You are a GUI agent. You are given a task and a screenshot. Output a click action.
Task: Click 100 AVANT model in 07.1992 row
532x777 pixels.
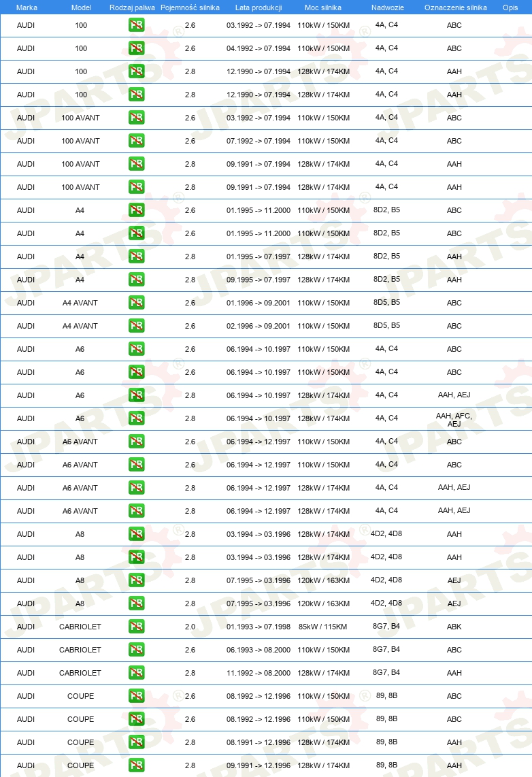click(x=81, y=141)
